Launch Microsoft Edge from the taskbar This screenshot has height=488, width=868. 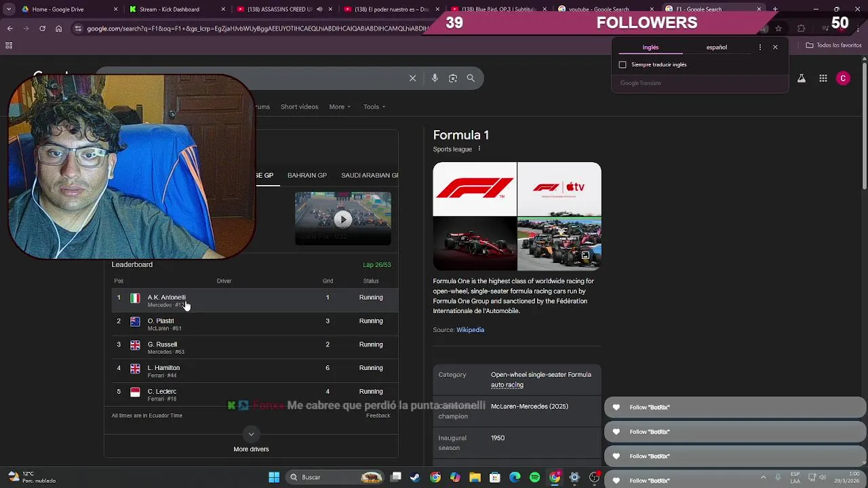[x=515, y=477]
